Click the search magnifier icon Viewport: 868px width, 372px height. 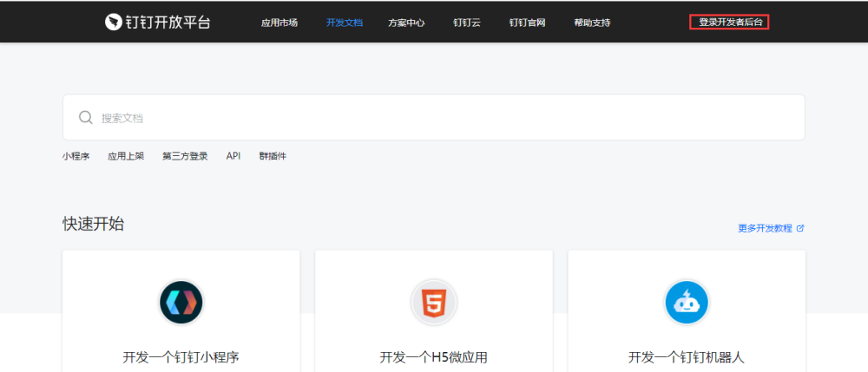click(86, 118)
